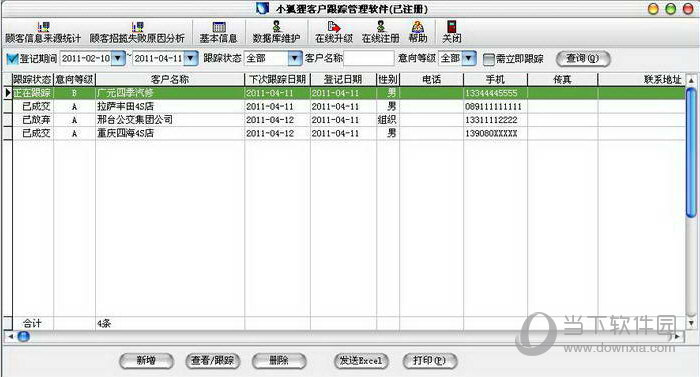Image resolution: width=700 pixels, height=377 pixels.
Task: Select row 广元四季汽修
Action: pyautogui.click(x=348, y=93)
